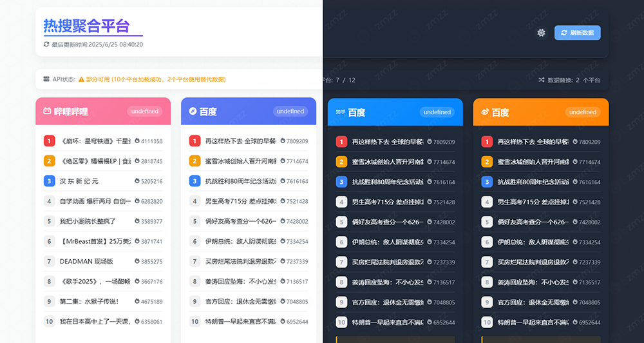Click the 知乎 logo in the blue dark-theme card header
Viewport: 644px width, 343px height.
(x=340, y=112)
